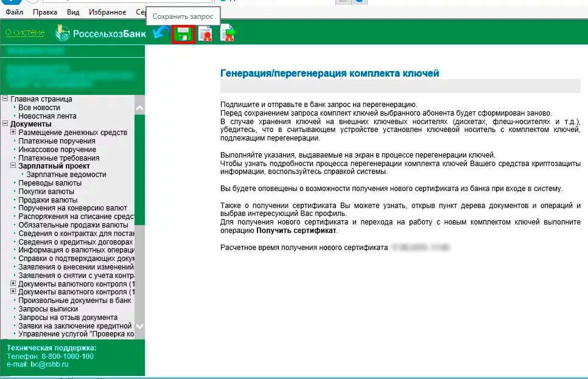588x379 pixels.
Task: Click the bold text Получить сертификат
Action: click(296, 231)
